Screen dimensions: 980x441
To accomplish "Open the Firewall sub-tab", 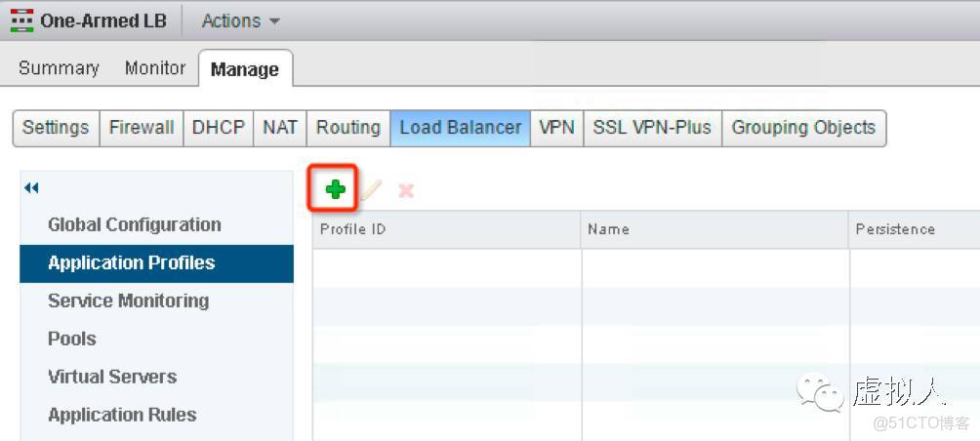I will click(142, 128).
